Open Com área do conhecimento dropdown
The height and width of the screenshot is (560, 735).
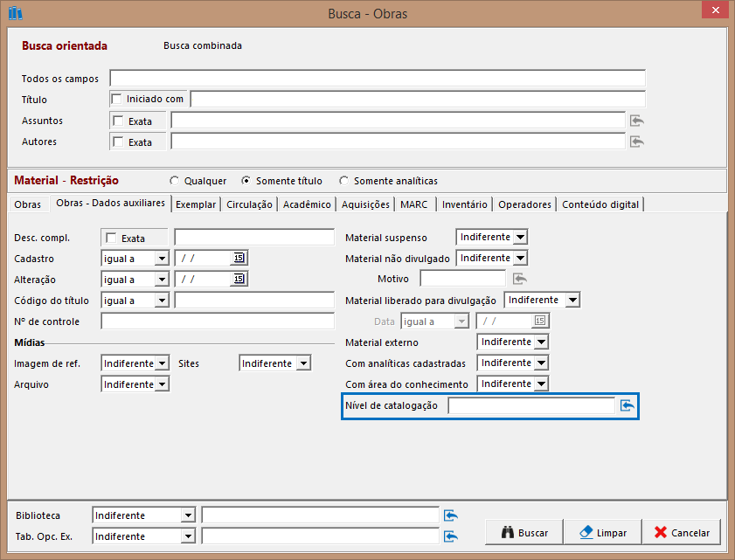(x=541, y=384)
